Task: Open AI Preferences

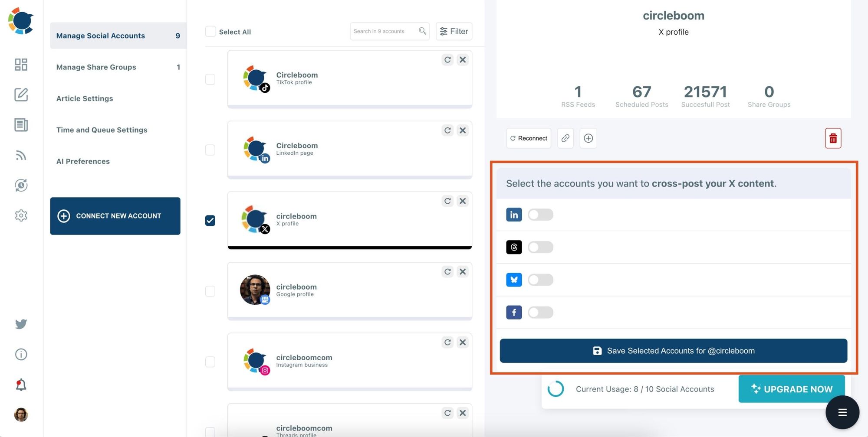Action: (82, 161)
